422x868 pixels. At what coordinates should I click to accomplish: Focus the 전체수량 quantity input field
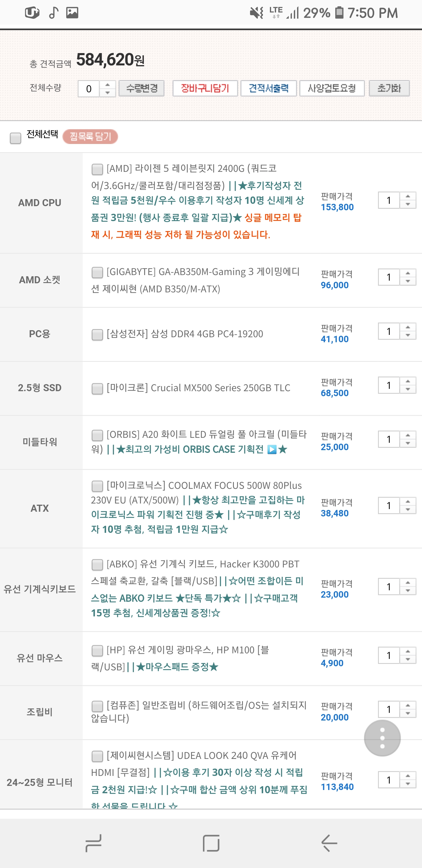(89, 89)
